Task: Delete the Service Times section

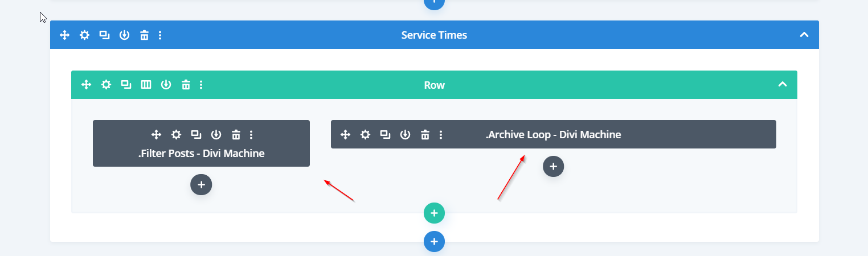Action: coord(144,35)
